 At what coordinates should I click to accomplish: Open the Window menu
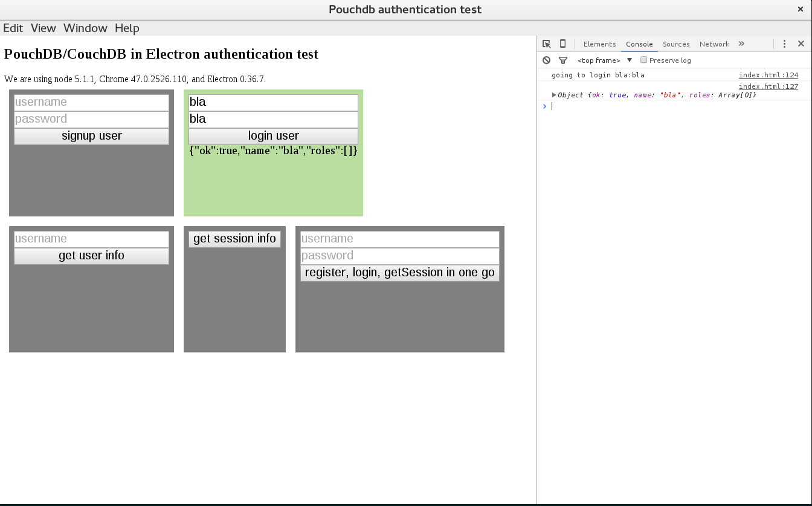[x=85, y=28]
